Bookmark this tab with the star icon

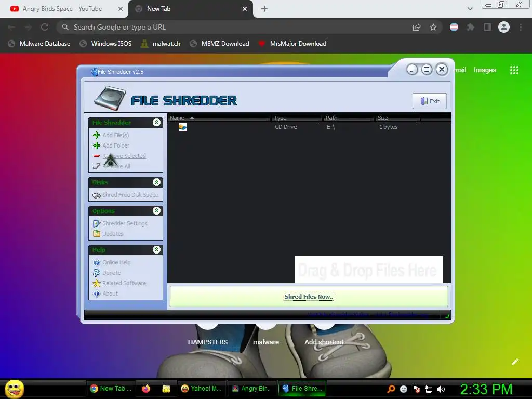tap(433, 27)
